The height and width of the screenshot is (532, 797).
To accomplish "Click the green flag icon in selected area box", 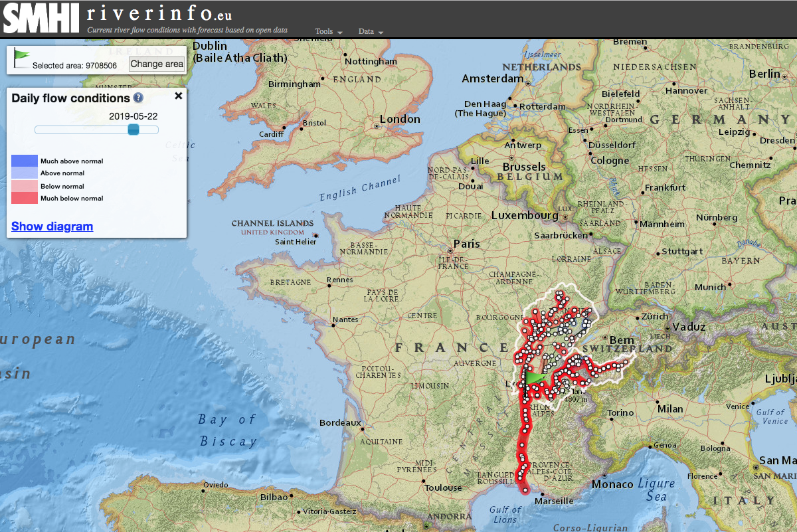I will [x=22, y=58].
